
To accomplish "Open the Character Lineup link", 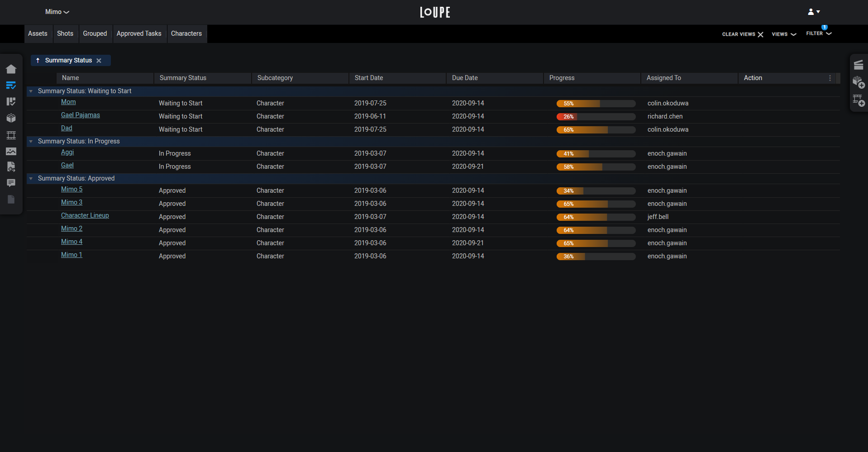I will tap(85, 216).
